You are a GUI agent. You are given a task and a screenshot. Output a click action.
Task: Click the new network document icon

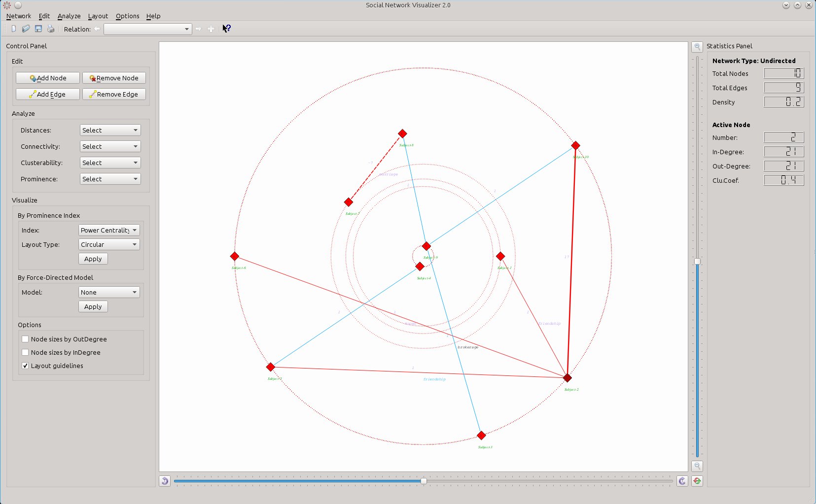coord(13,29)
